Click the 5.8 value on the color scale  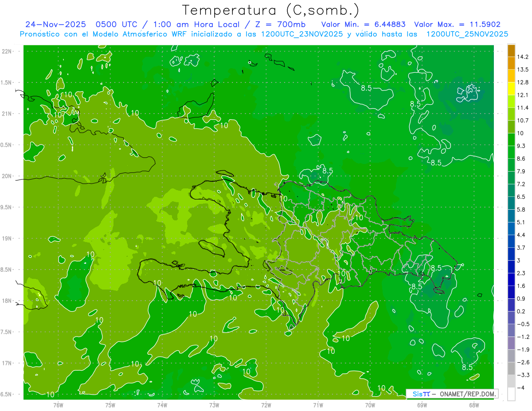[521, 210]
